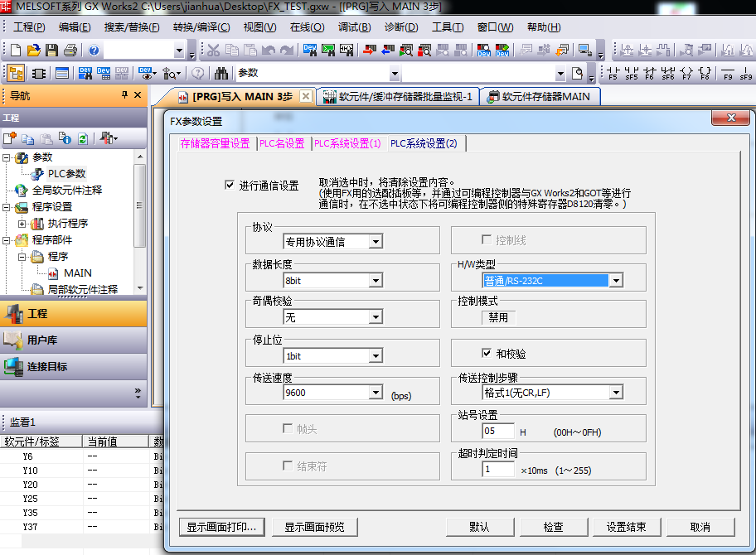Click the 显示画面打印 button
This screenshot has width=756, height=555.
coord(221,527)
